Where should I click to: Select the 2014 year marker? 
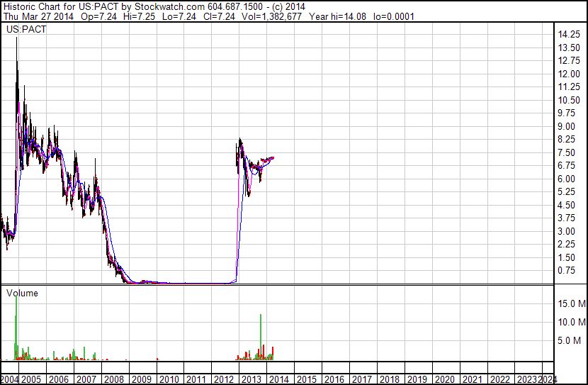pos(278,379)
